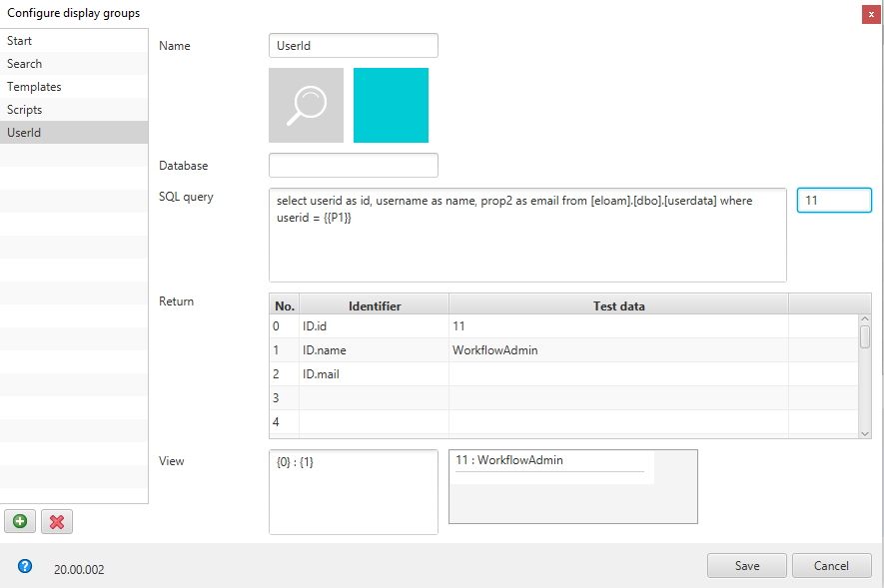This screenshot has width=884, height=588.
Task: Edit the View format text box
Action: [354, 491]
